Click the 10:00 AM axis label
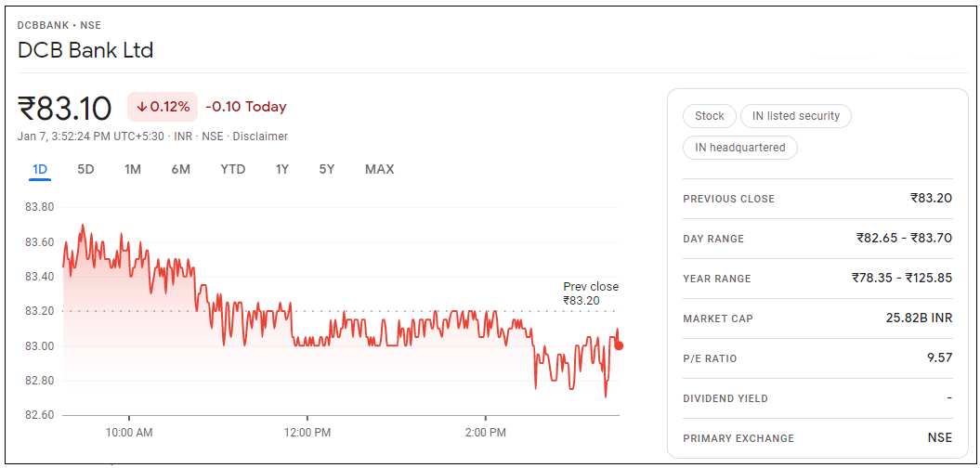Viewport: 980px width, 468px height. pyautogui.click(x=129, y=433)
